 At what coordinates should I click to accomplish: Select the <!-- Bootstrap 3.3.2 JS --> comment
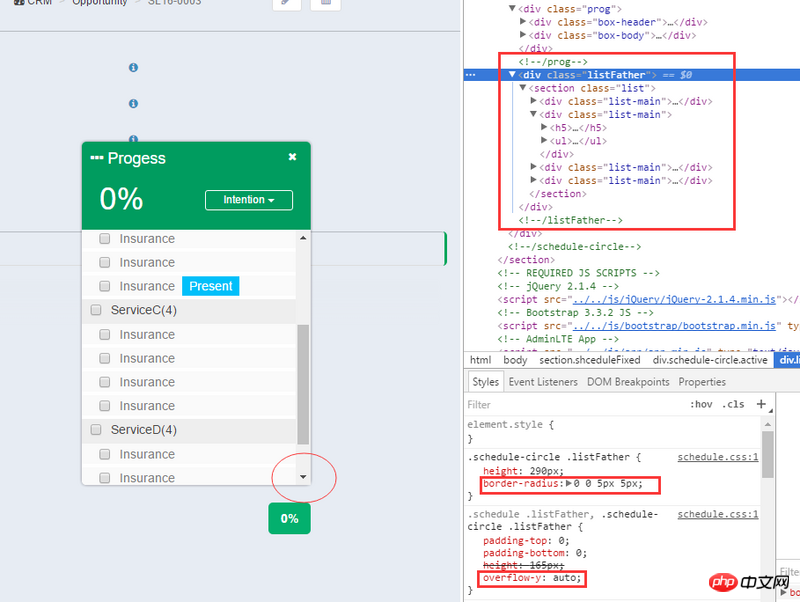click(x=575, y=312)
